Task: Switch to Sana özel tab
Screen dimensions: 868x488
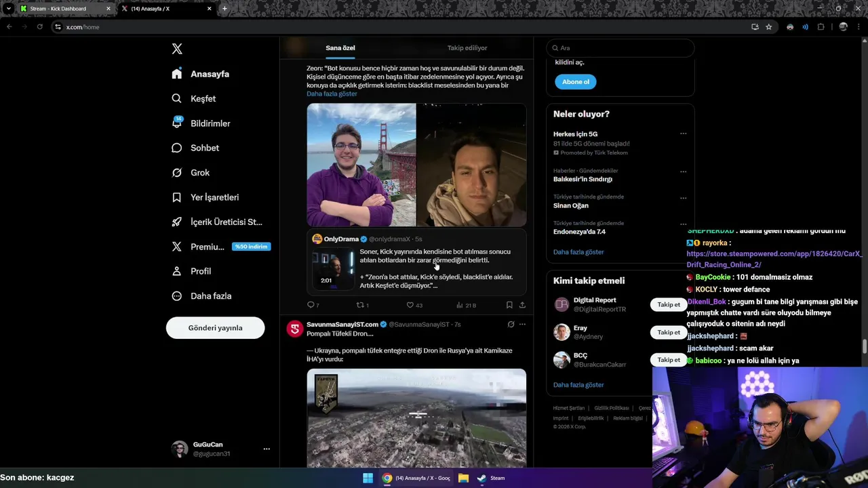Action: click(340, 48)
